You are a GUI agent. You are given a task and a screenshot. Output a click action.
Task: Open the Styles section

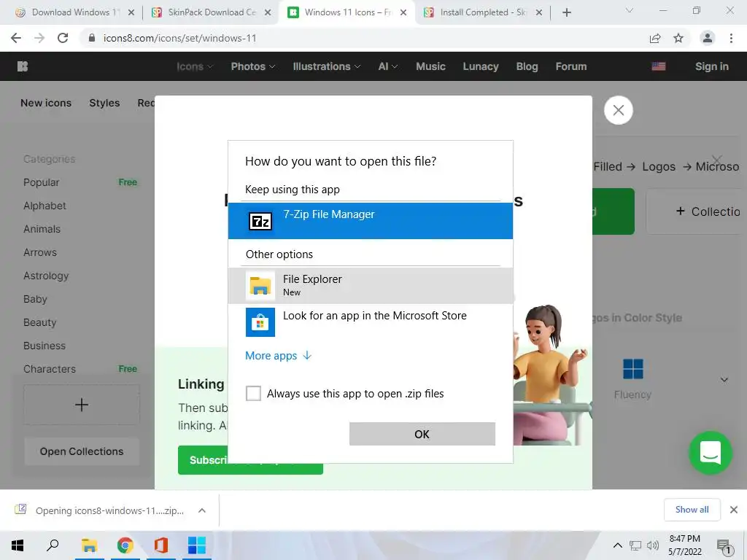[x=104, y=103]
